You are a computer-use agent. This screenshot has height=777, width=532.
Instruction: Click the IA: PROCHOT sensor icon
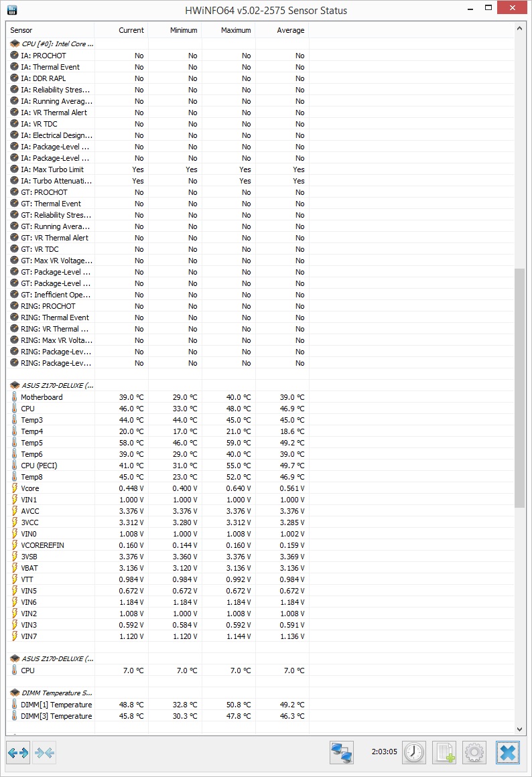[14, 55]
